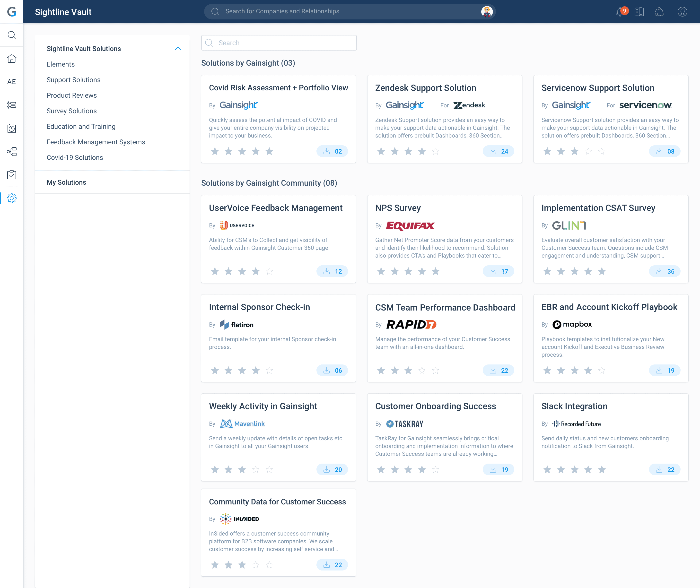Image resolution: width=700 pixels, height=588 pixels.
Task: Open the notifications bell icon
Action: pyautogui.click(x=620, y=12)
